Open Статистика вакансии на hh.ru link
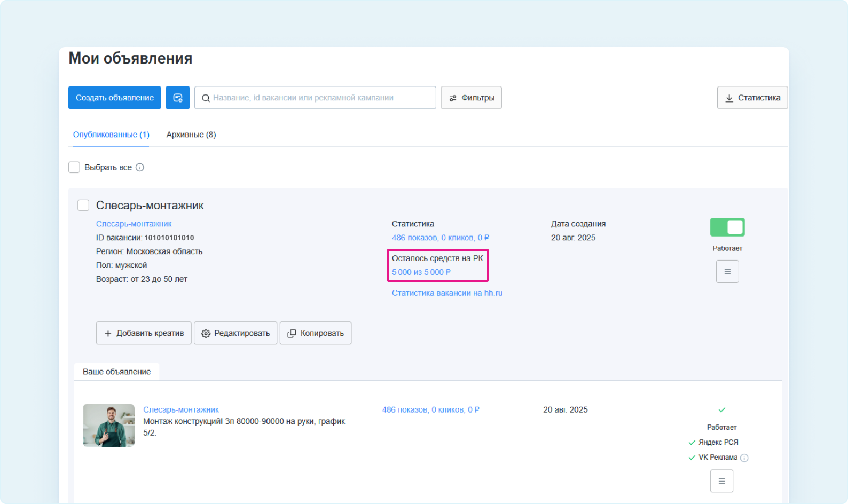The width and height of the screenshot is (848, 504). [x=447, y=293]
